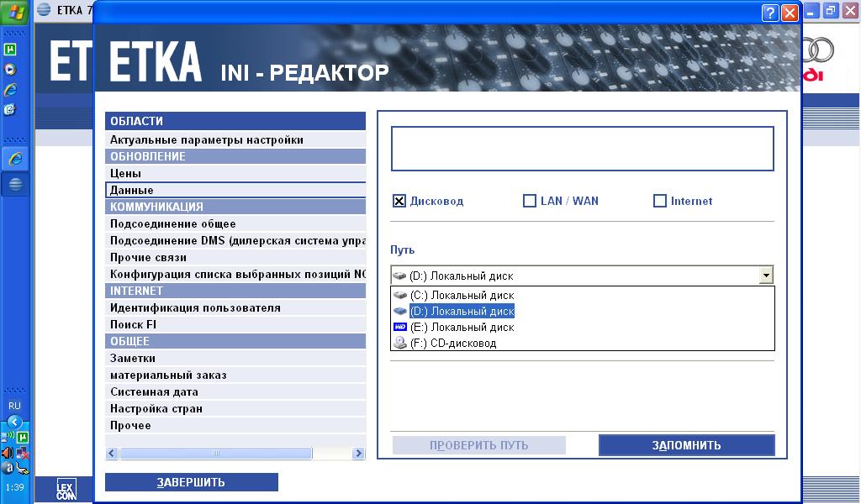Screen dimensions: 861x504
Task: Click the LexCom logo
Action: (x=66, y=490)
